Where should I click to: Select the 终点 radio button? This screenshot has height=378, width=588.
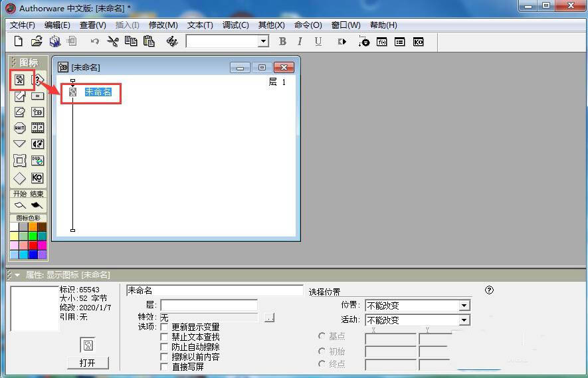pos(322,364)
